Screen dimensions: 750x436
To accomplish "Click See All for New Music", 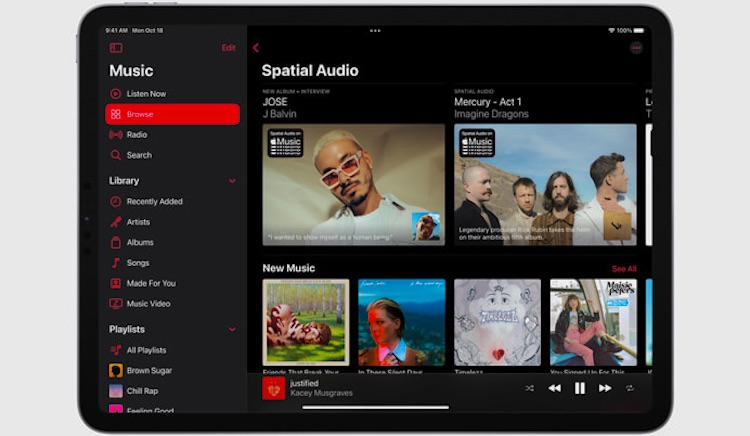I will (x=624, y=269).
